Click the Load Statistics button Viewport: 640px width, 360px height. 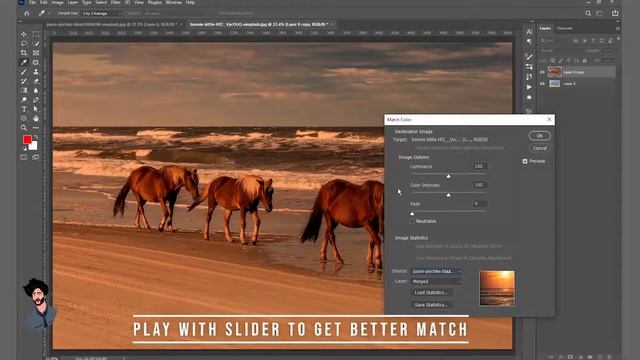tap(431, 293)
